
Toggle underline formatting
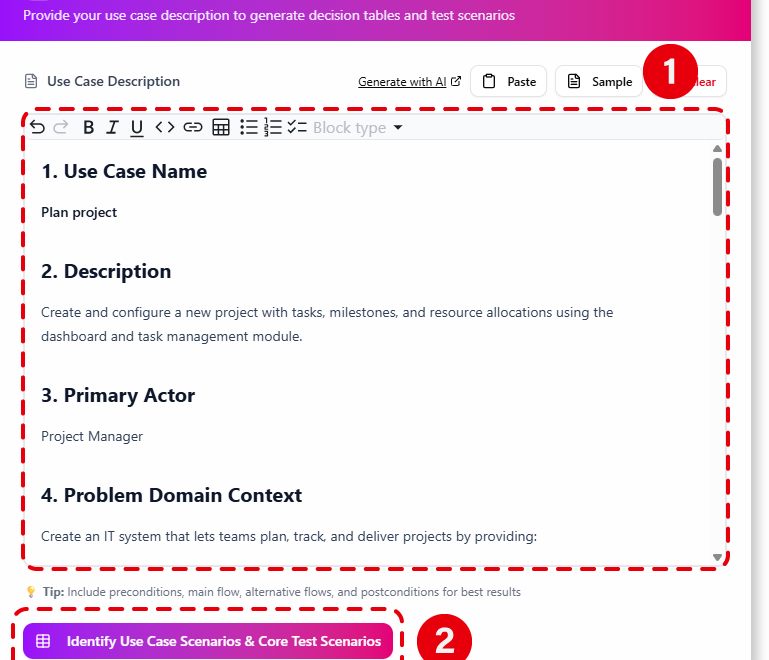pyautogui.click(x=137, y=127)
